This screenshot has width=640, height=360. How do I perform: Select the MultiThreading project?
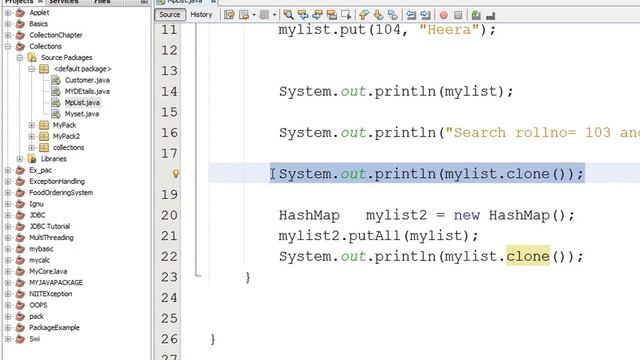click(x=51, y=238)
